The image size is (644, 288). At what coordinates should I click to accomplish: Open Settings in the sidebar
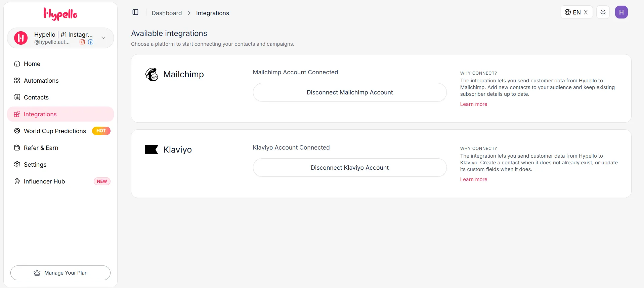click(x=60, y=165)
